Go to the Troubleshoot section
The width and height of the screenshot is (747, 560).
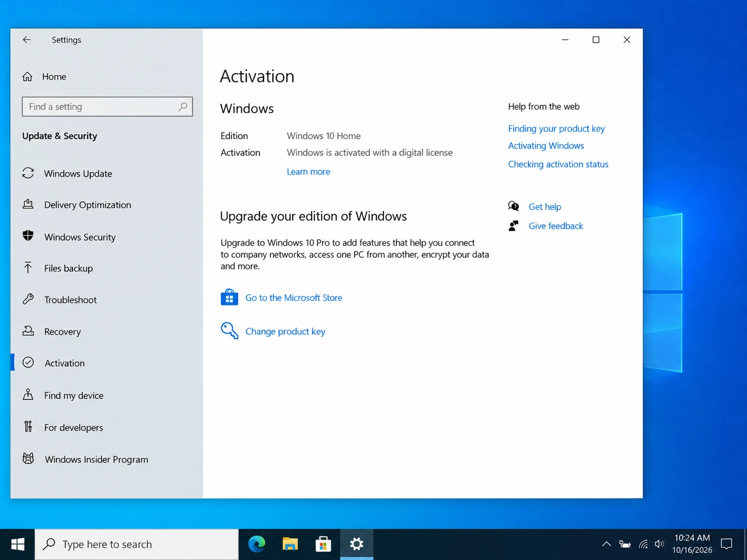coord(70,300)
